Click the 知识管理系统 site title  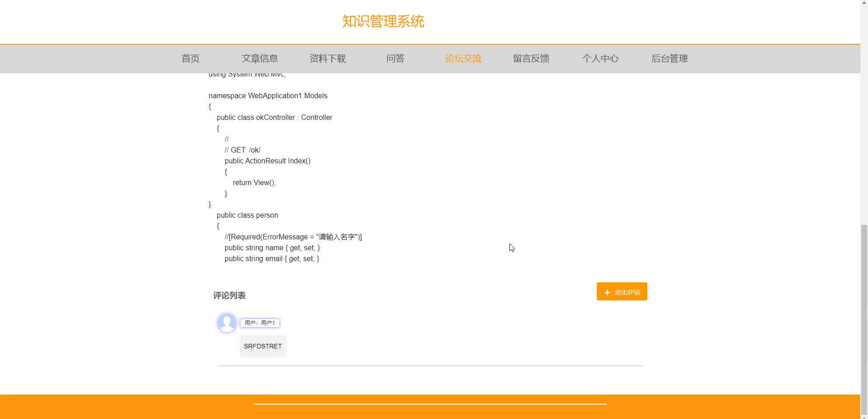tap(383, 21)
